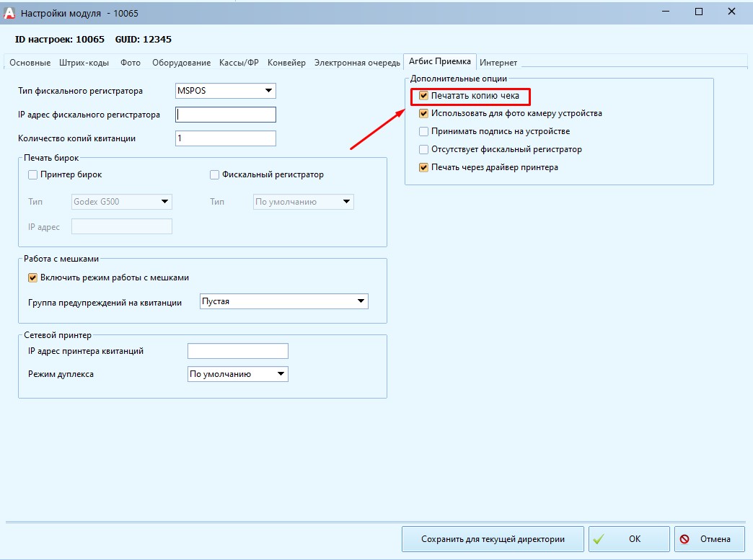Click Сохранить для текущей директории button
Screen dimensions: 753x560
(493, 539)
